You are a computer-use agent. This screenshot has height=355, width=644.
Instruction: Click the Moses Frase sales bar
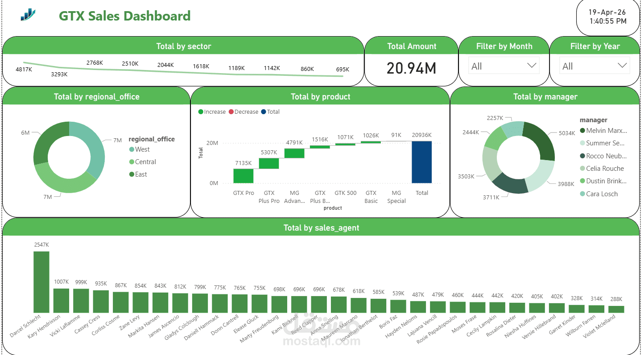tap(478, 307)
